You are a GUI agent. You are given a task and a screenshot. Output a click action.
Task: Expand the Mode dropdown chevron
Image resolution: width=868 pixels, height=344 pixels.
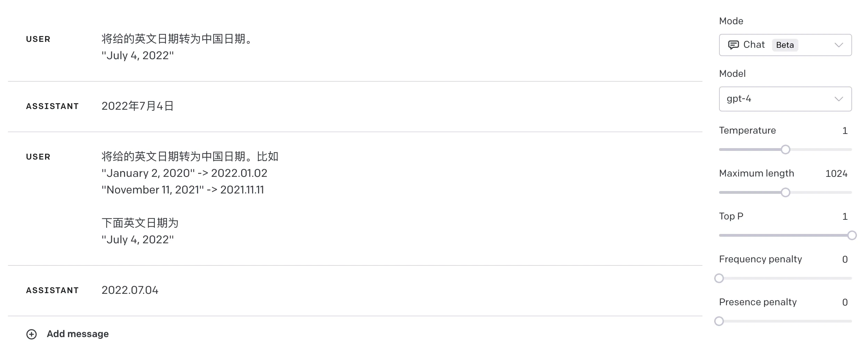point(839,45)
